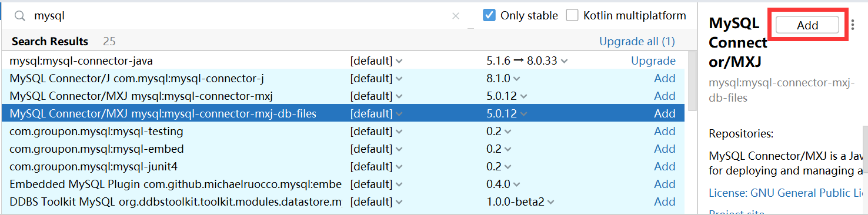868x215 pixels.
Task: Click the details panel scrollbar
Action: [x=865, y=150]
